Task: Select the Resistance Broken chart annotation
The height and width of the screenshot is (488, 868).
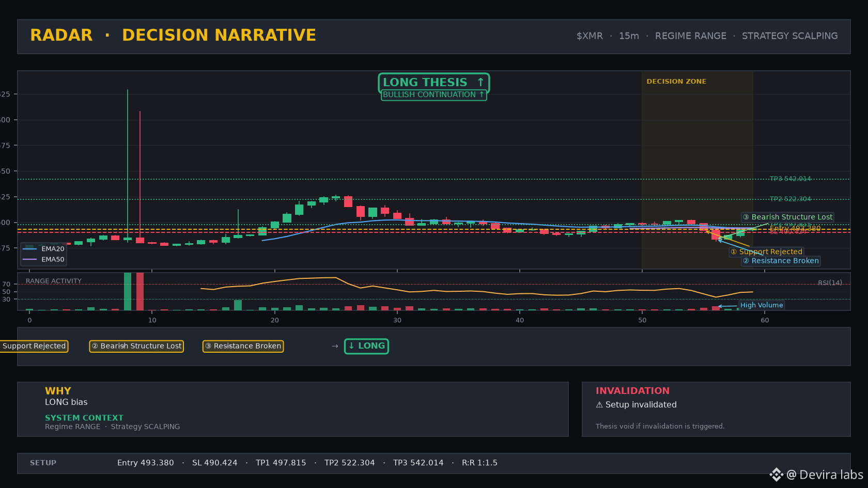Action: pos(781,261)
